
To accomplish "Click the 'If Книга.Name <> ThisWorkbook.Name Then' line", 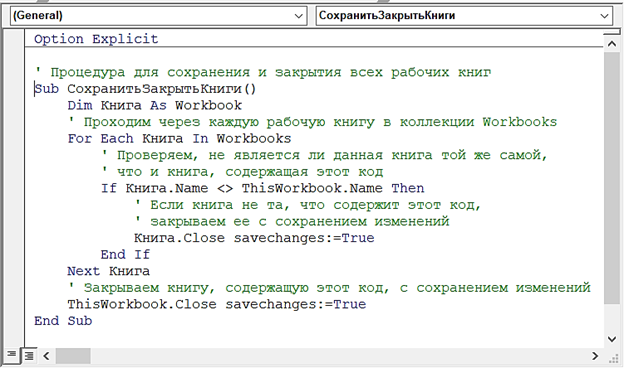I will point(262,188).
